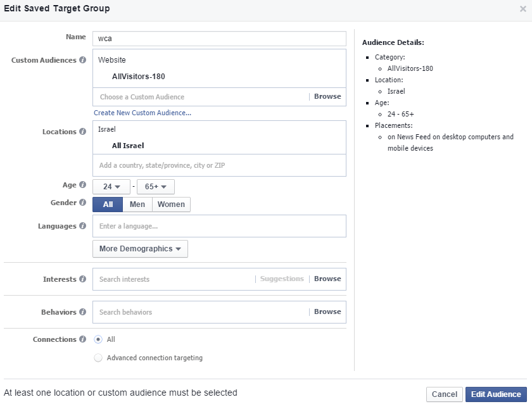Click the Name field containing wca
Image resolution: width=532 pixels, height=409 pixels.
click(219, 39)
